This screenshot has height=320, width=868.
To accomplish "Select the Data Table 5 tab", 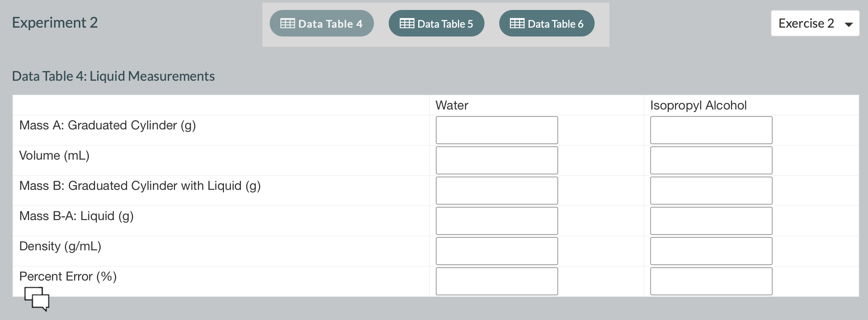I will pyautogui.click(x=436, y=23).
